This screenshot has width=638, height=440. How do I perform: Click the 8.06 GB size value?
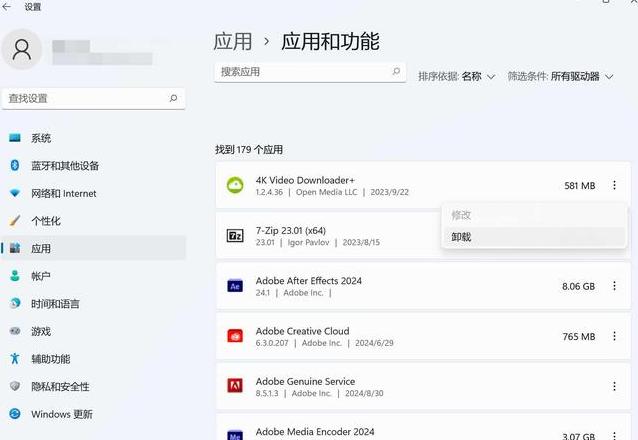tap(579, 286)
